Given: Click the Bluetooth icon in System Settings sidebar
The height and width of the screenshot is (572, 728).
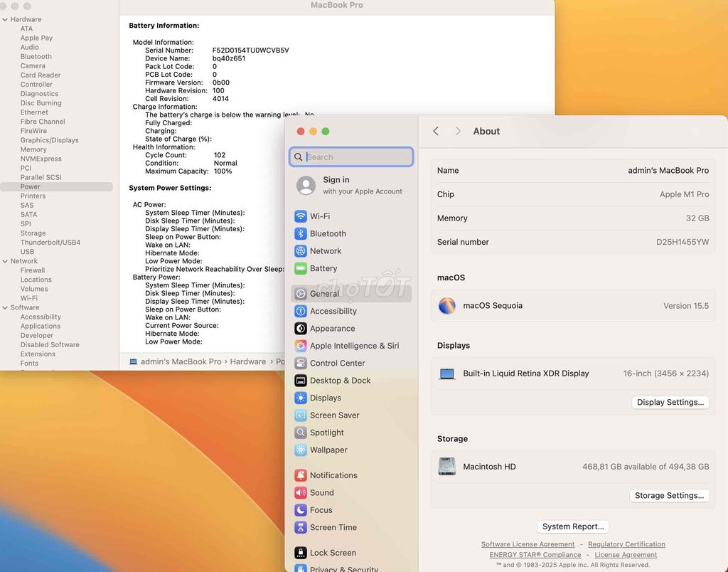Looking at the screenshot, I should pyautogui.click(x=301, y=234).
